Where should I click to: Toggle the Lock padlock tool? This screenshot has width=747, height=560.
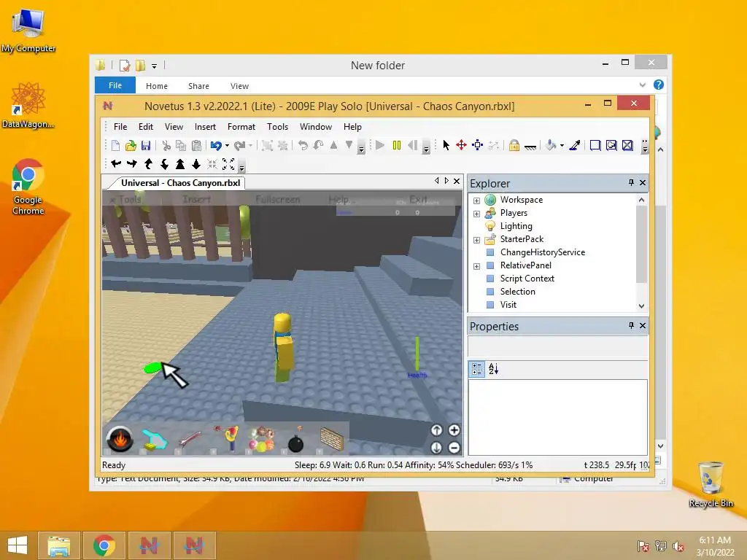tap(514, 145)
